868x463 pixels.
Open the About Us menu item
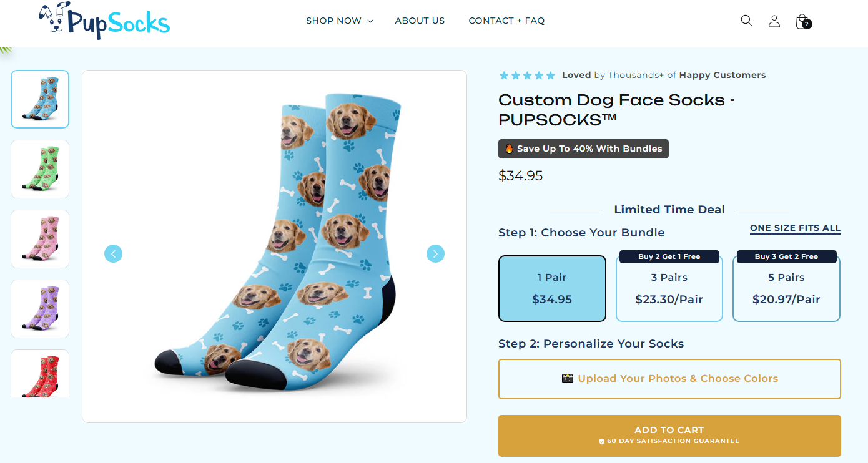point(420,21)
